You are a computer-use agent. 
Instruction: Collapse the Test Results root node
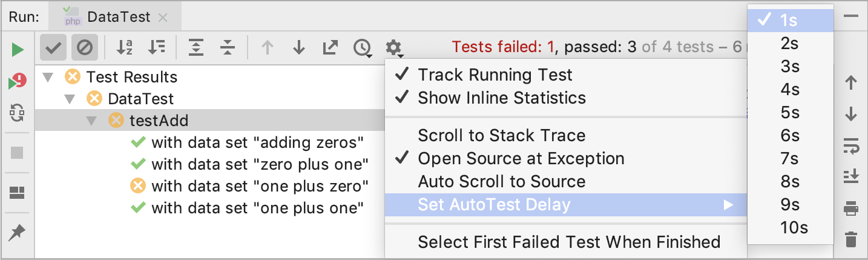(48, 78)
